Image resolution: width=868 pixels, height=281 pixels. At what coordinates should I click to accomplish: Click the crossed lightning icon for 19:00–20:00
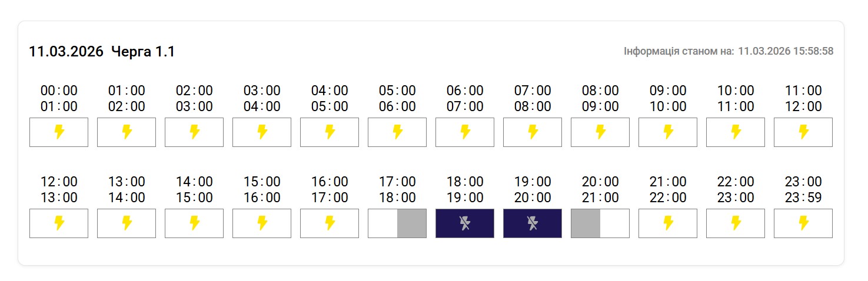[x=533, y=223]
